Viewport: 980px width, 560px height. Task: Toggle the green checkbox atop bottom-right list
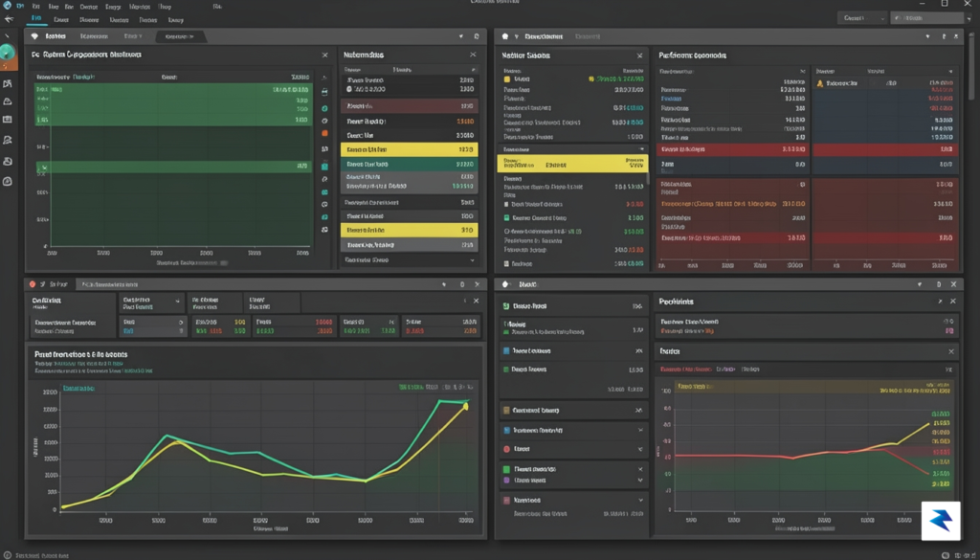(x=506, y=307)
